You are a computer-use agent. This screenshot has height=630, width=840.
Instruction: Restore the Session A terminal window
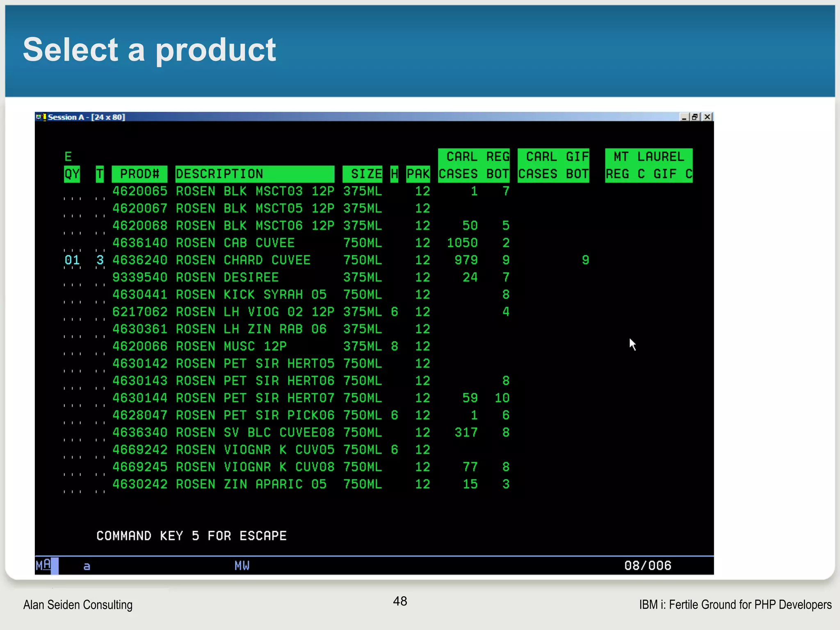point(694,117)
